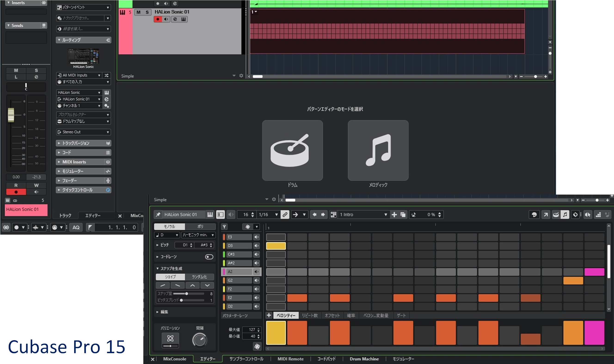
Task: Open the ハーモニック min. scale dropdown
Action: click(198, 235)
